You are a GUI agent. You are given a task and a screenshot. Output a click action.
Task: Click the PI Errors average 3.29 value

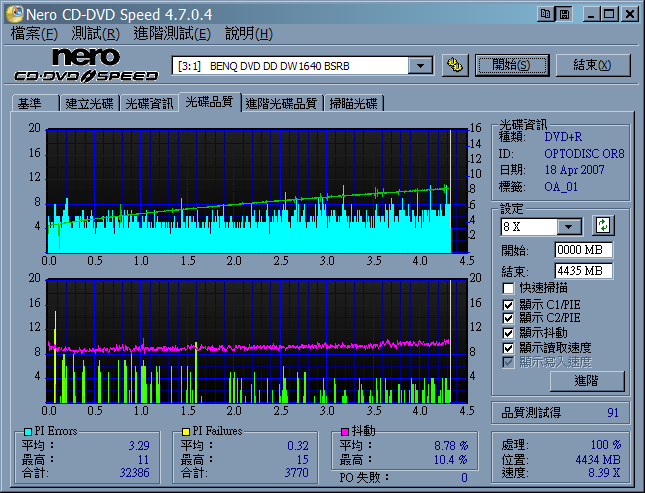(x=139, y=446)
